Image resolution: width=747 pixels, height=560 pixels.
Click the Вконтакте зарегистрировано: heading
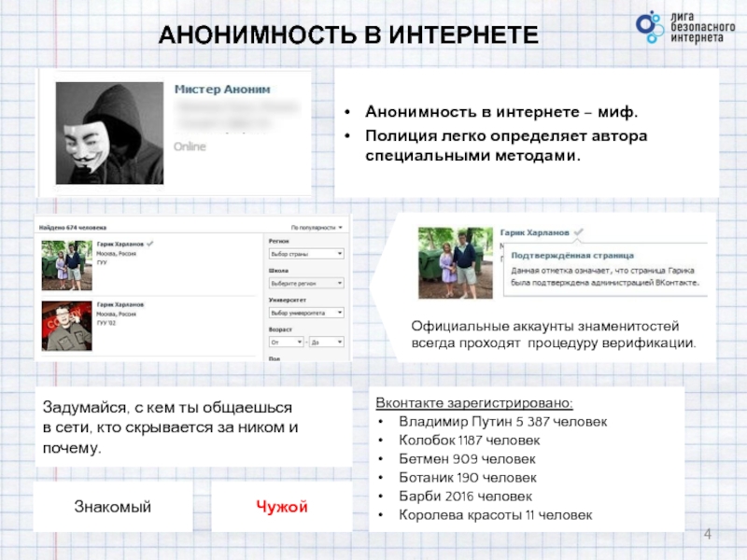click(474, 403)
